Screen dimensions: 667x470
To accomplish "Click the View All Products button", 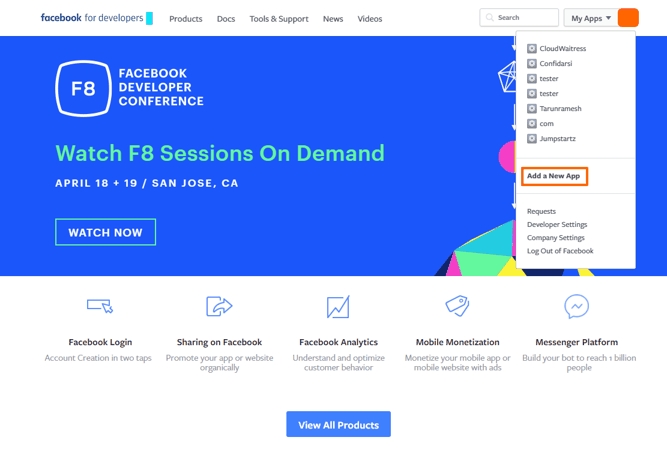I will 338,425.
